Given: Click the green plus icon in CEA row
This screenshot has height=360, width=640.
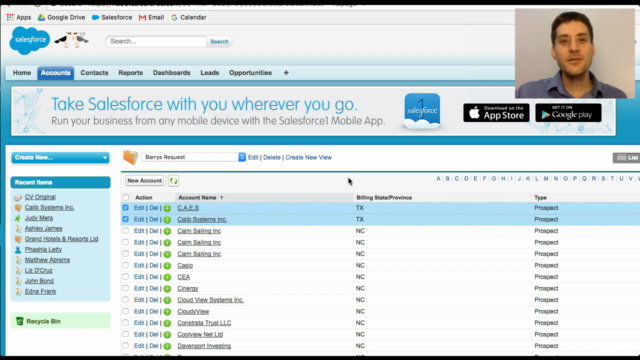Looking at the screenshot, I should tap(167, 277).
